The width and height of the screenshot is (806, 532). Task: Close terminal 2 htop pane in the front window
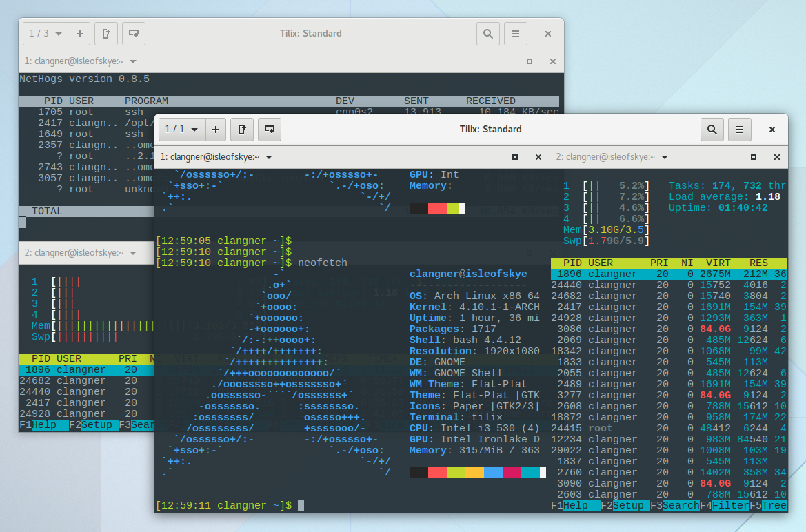tap(777, 157)
